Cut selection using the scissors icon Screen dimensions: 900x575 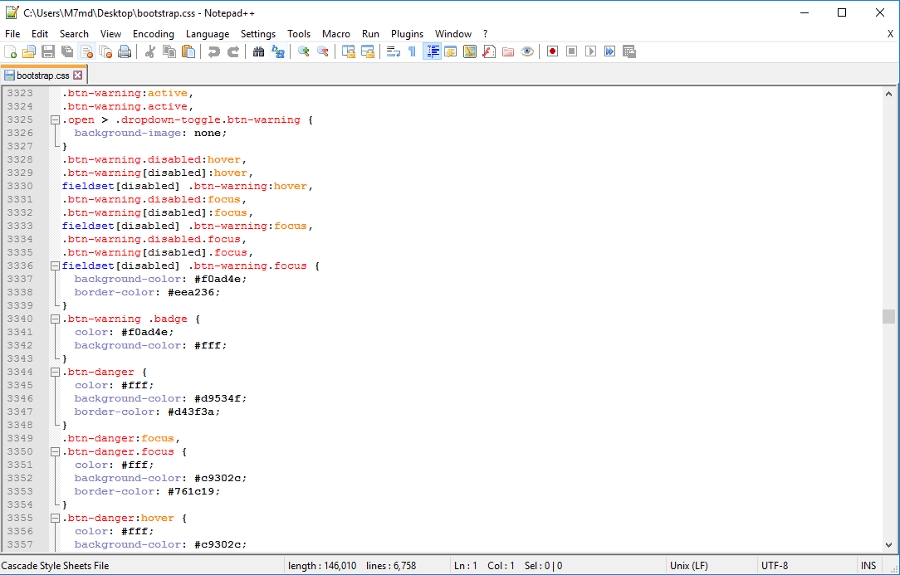150,52
